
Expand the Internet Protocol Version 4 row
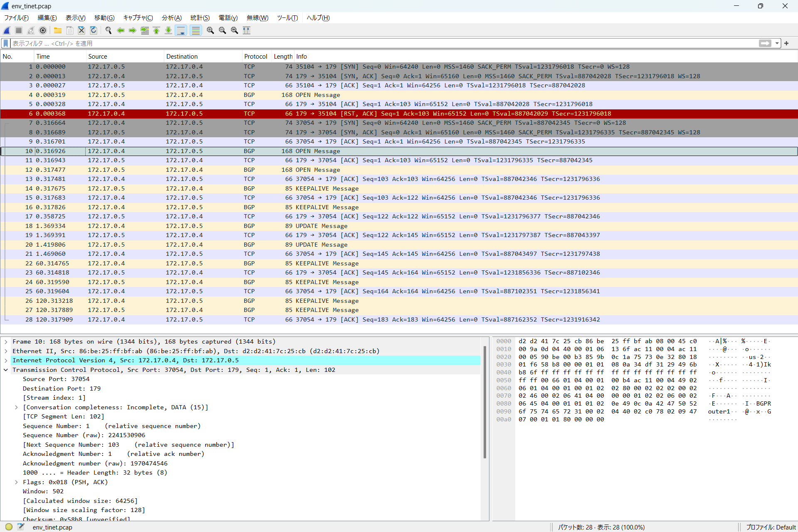(6, 360)
